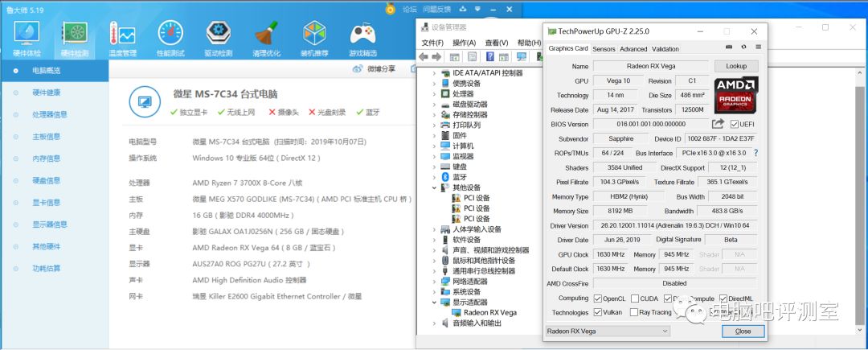This screenshot has height=350, width=868.
Task: Expand the 音频输入和输出 audio node
Action: coord(435,323)
